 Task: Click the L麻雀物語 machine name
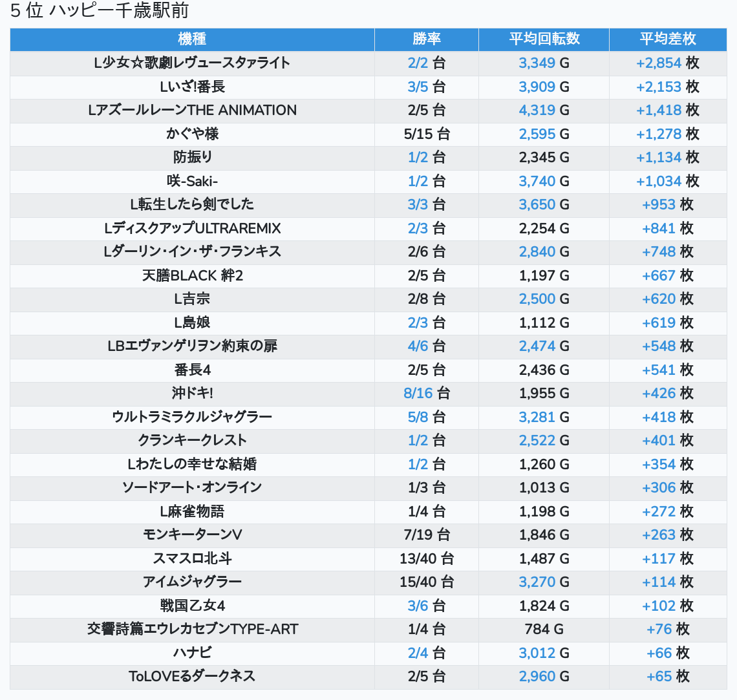pos(192,512)
